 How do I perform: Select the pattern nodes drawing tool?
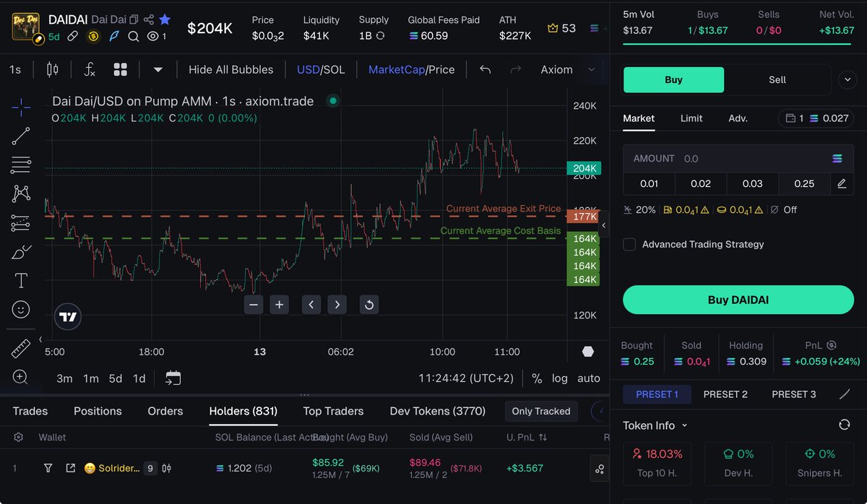[x=21, y=194]
